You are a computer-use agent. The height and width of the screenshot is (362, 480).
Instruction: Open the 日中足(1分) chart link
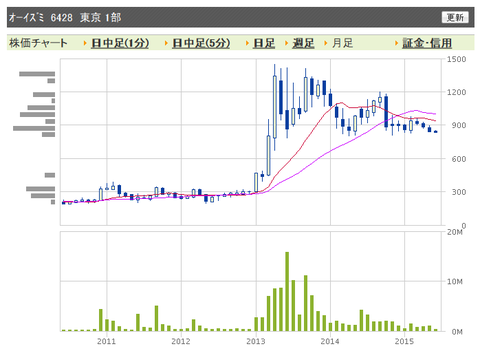120,43
